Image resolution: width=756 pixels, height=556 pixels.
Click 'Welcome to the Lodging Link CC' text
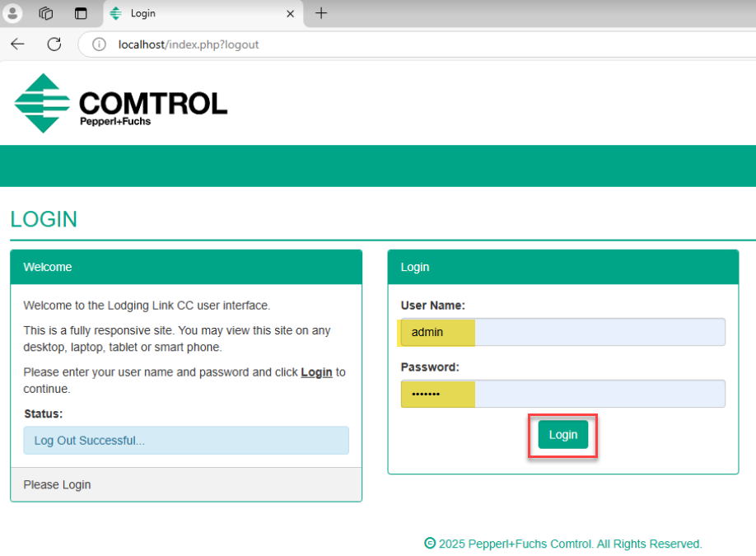147,306
